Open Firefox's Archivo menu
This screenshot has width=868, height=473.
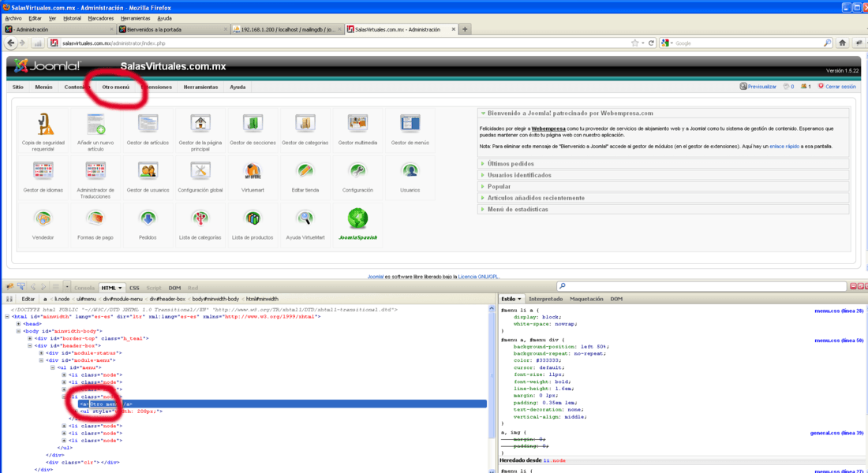(x=13, y=18)
